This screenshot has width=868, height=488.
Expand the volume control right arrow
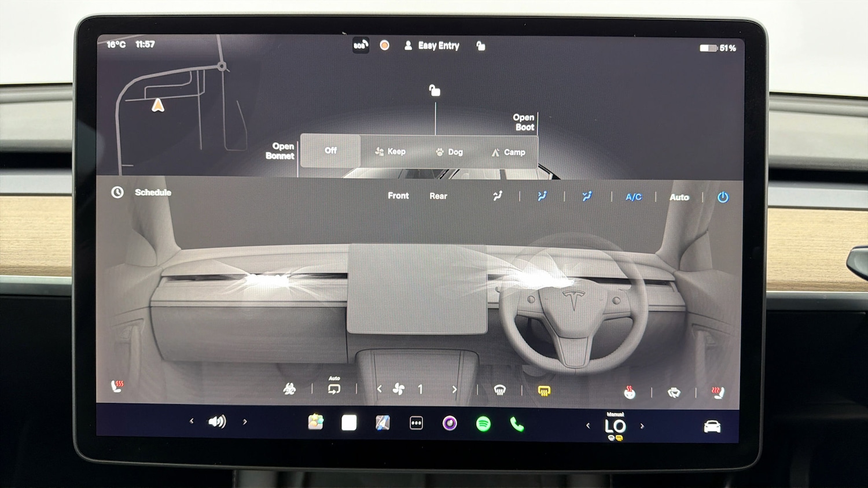(245, 422)
